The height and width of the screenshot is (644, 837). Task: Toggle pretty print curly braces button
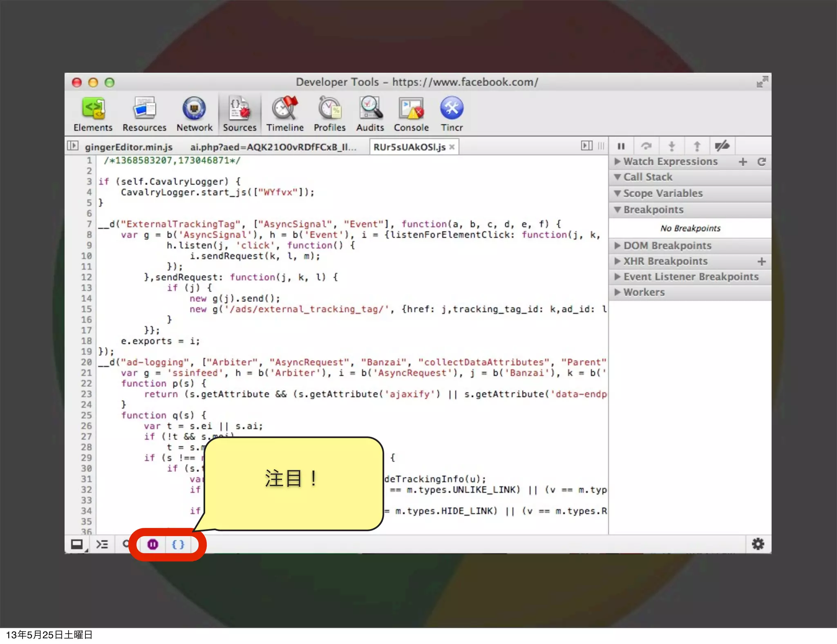[178, 544]
